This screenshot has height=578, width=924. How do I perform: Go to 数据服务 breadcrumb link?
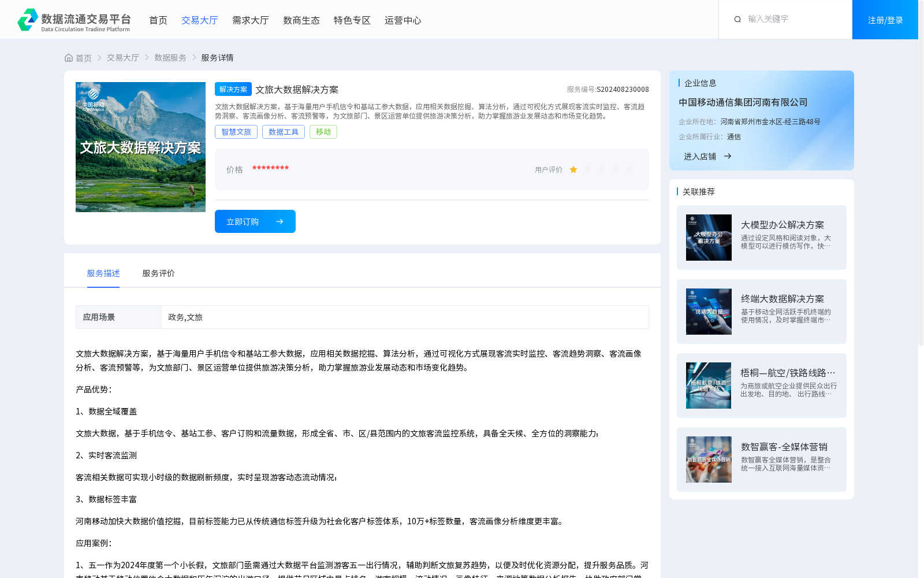(170, 58)
